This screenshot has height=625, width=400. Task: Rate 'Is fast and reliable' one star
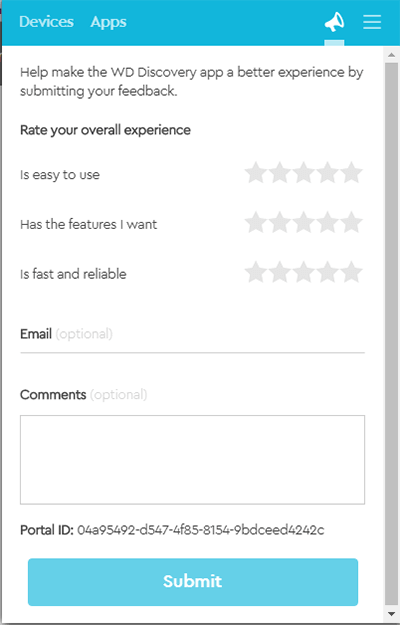coord(255,272)
